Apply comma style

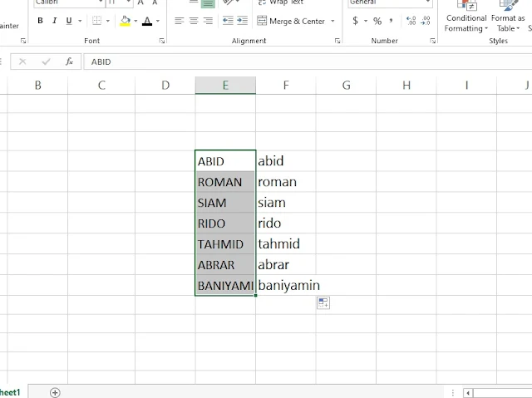392,21
